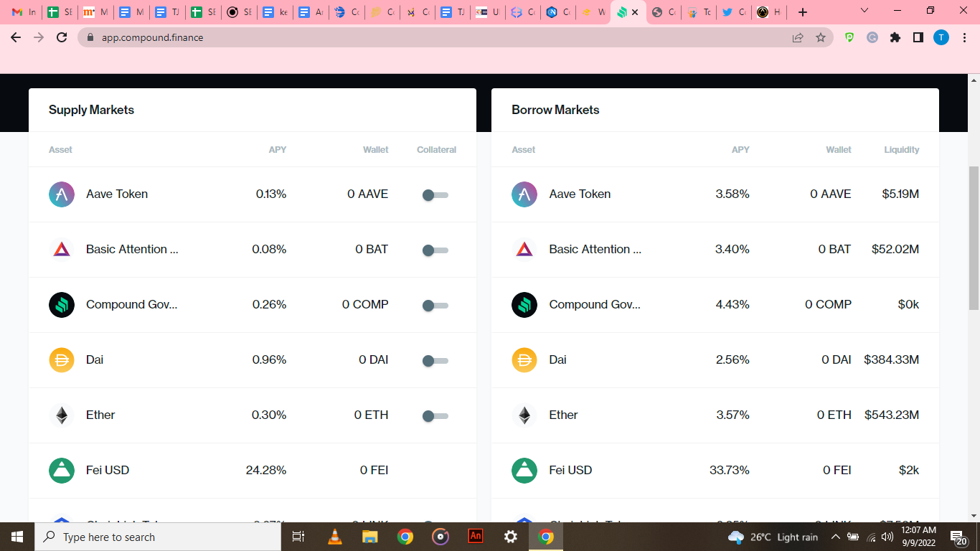This screenshot has height=551, width=980.
Task: Open the Basic Attention Token supply row
Action: [x=253, y=250]
